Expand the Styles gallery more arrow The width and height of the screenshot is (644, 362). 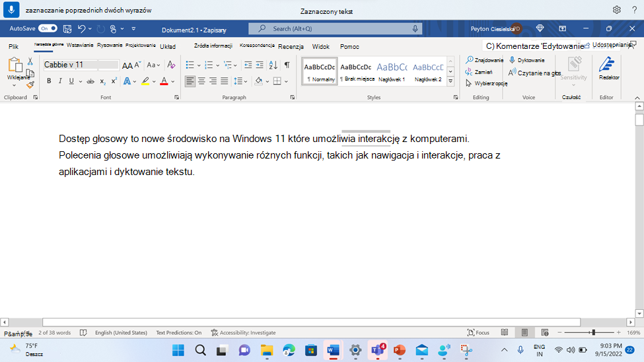click(x=450, y=81)
